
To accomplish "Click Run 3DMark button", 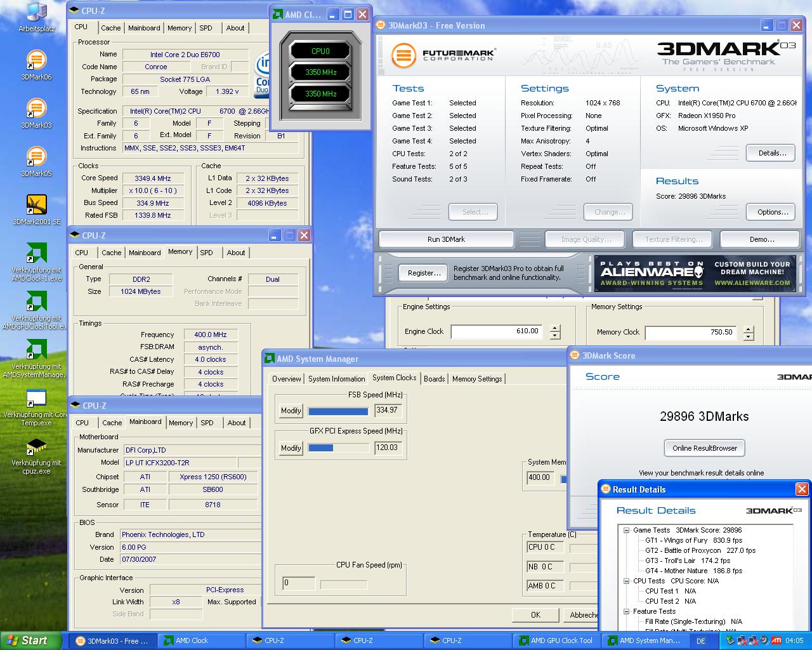I will [x=446, y=239].
